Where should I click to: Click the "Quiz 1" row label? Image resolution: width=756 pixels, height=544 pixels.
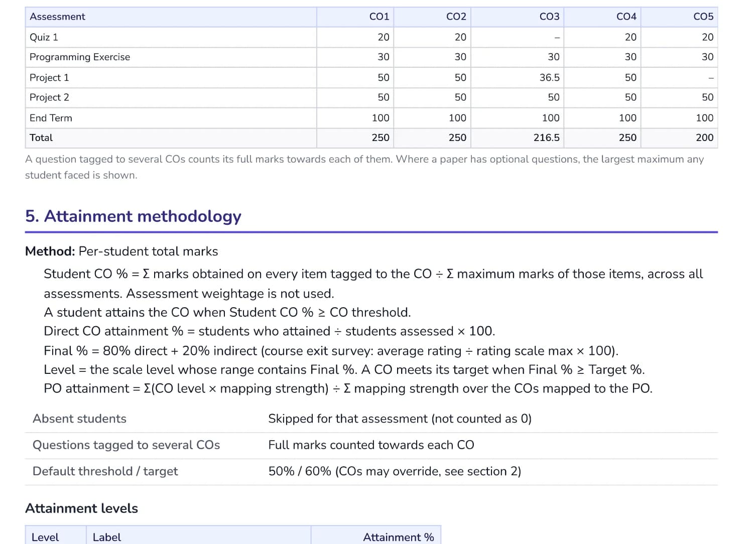44,37
